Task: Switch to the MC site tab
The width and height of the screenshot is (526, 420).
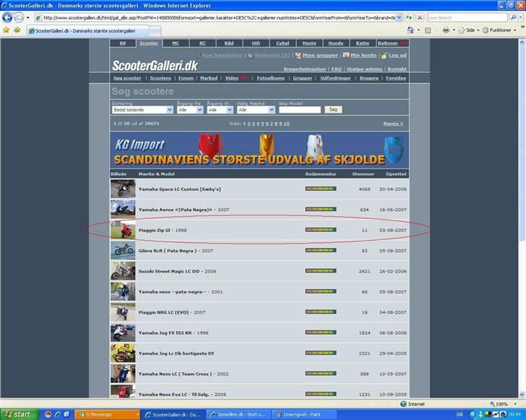Action: 176,43
